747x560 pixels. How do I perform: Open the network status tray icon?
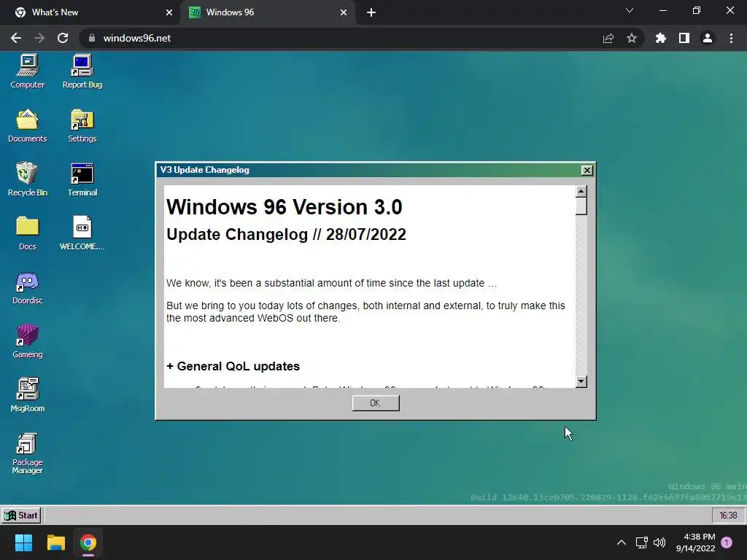pyautogui.click(x=641, y=542)
